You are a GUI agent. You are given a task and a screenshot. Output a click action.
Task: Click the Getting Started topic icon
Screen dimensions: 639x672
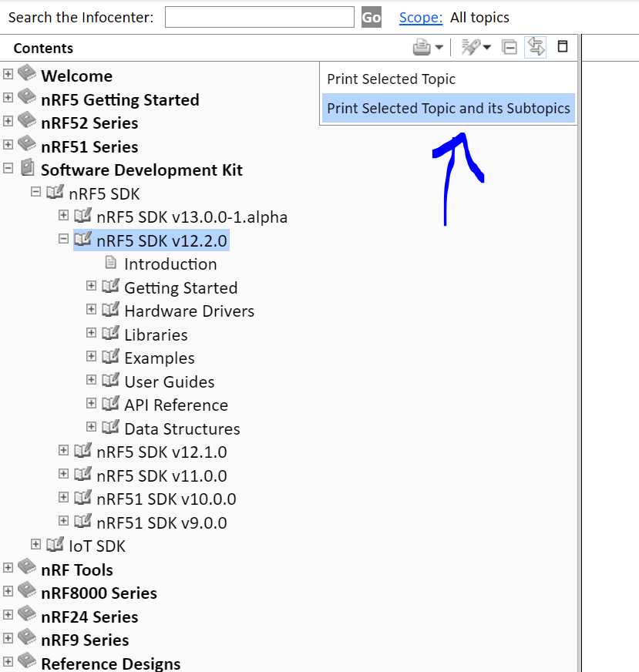[110, 286]
